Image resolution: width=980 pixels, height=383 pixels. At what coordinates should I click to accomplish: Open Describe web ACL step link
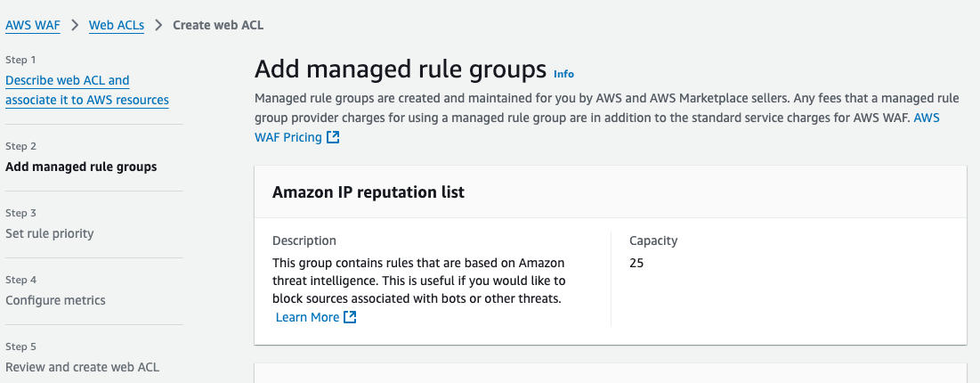coord(87,90)
